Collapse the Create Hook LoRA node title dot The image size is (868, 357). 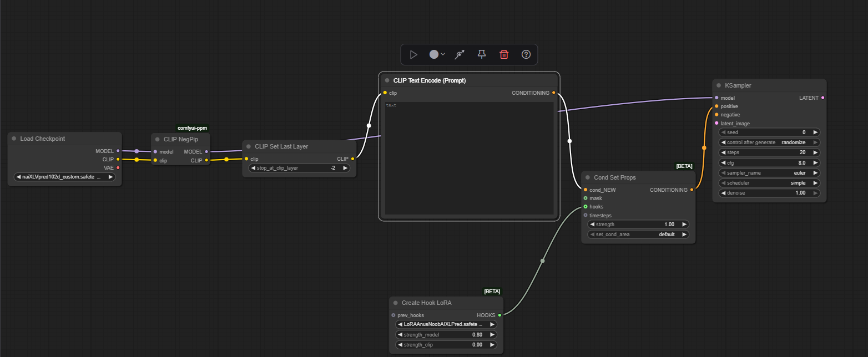396,303
